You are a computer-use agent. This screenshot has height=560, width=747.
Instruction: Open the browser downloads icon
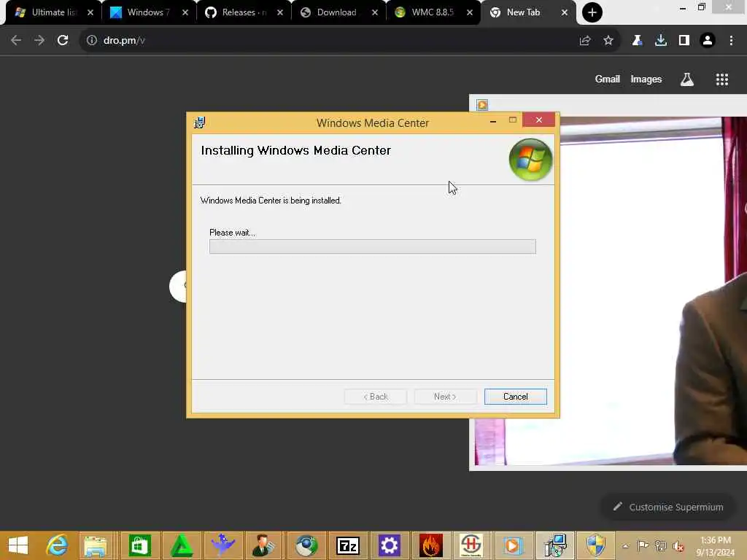[x=661, y=41]
